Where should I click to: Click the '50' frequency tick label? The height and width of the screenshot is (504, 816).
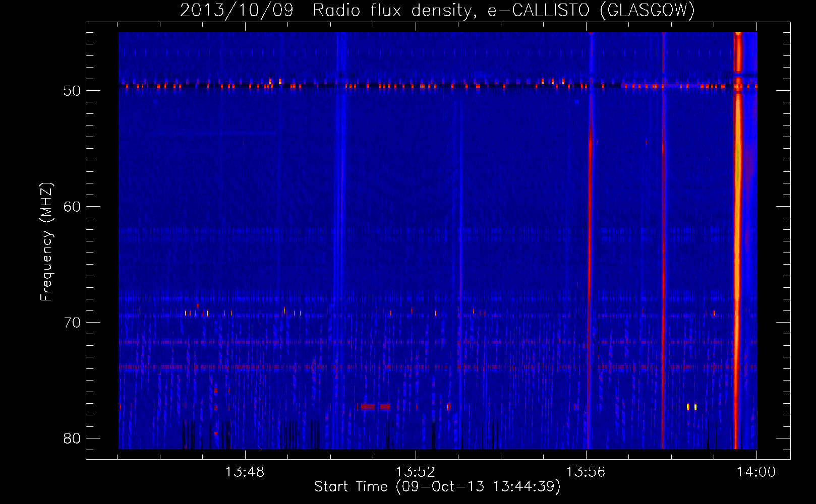pos(72,91)
